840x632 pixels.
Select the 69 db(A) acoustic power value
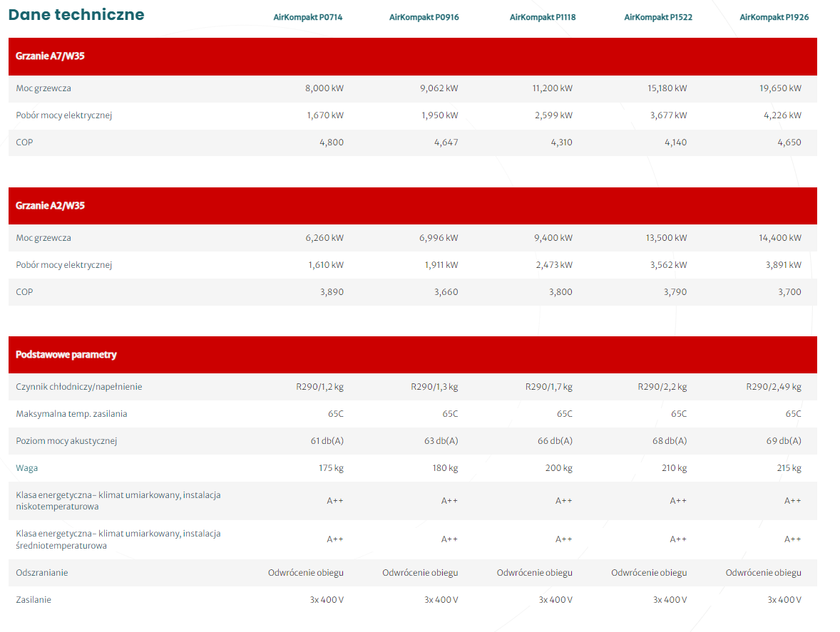[x=783, y=441]
